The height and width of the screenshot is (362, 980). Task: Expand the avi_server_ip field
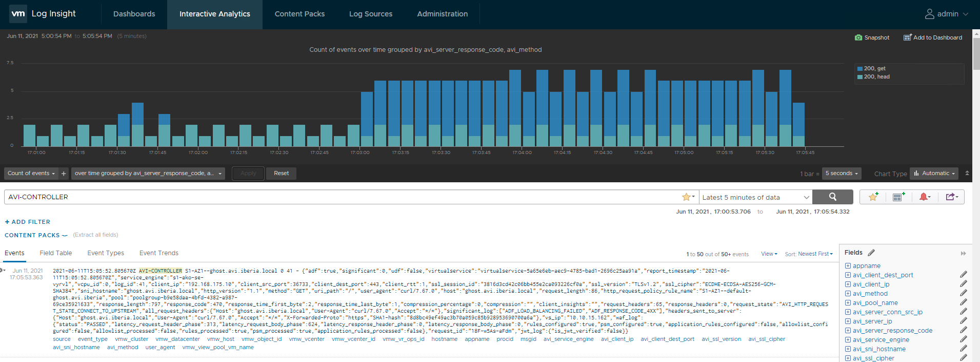coord(848,321)
